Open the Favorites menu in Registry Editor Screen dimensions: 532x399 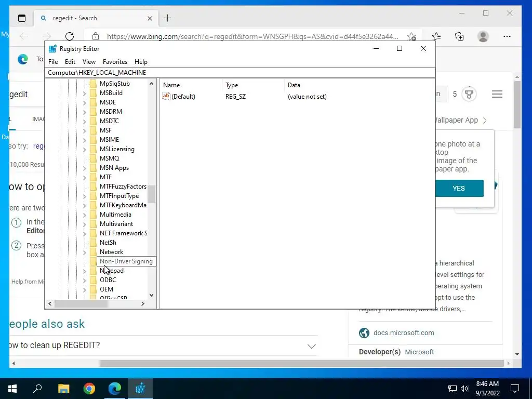pyautogui.click(x=115, y=62)
